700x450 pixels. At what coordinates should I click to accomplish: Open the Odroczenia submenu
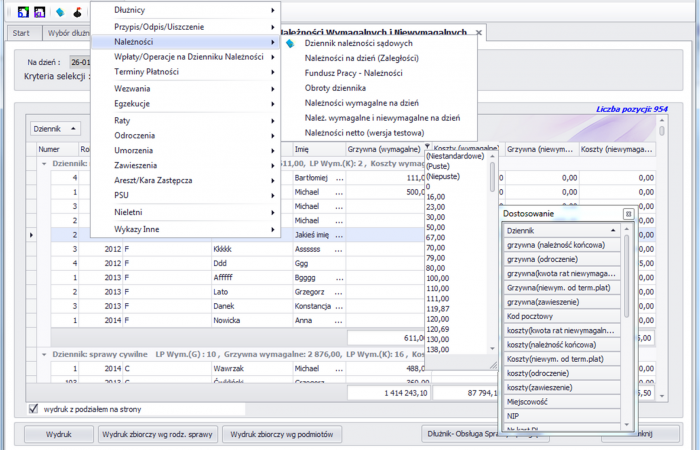pyautogui.click(x=185, y=135)
